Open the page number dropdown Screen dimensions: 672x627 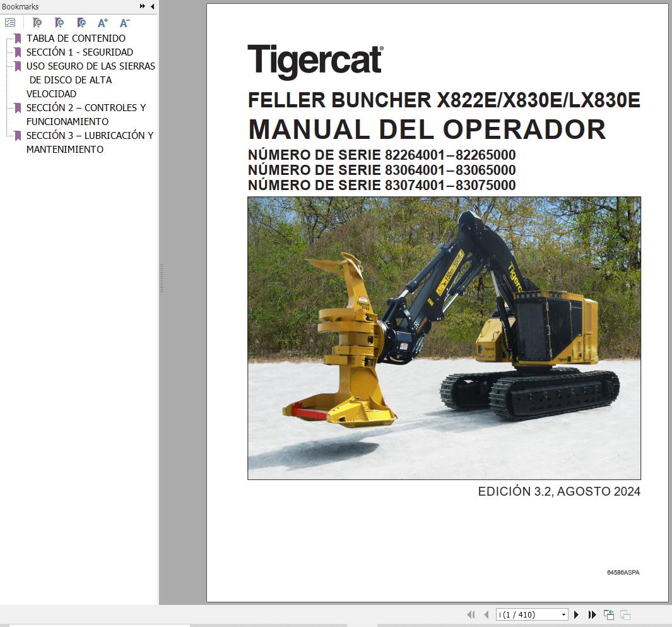563,614
